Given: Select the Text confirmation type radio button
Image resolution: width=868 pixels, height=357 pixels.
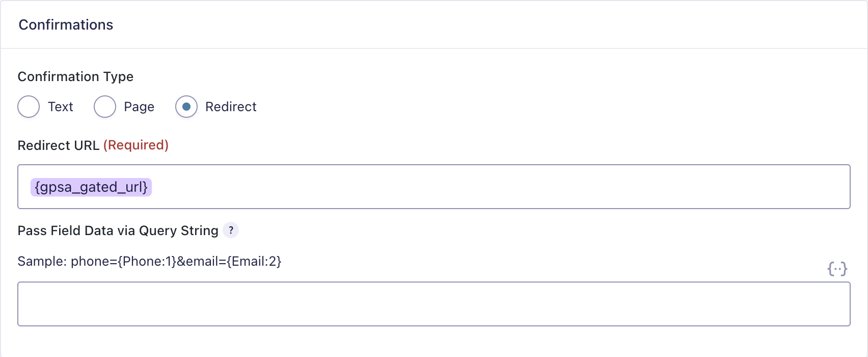Looking at the screenshot, I should coord(29,107).
